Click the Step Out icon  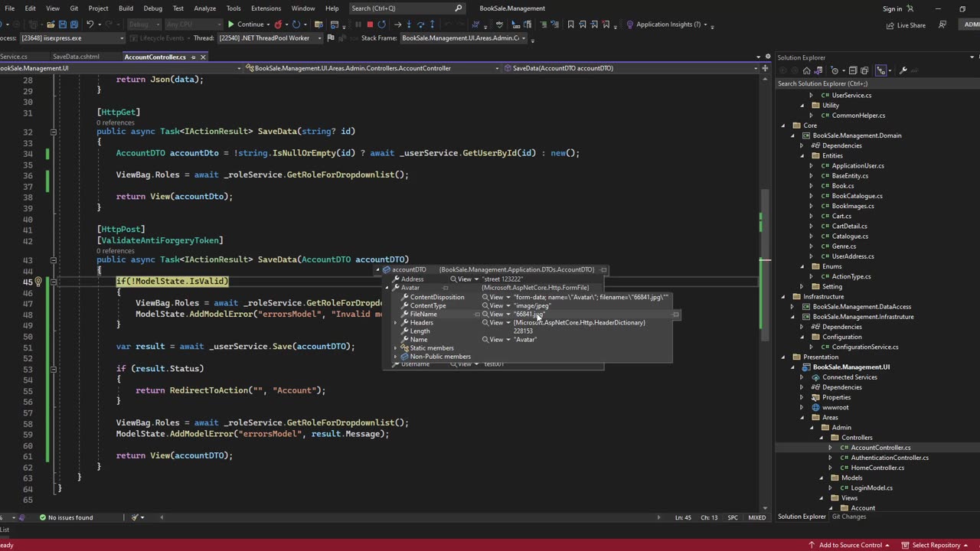tap(432, 24)
